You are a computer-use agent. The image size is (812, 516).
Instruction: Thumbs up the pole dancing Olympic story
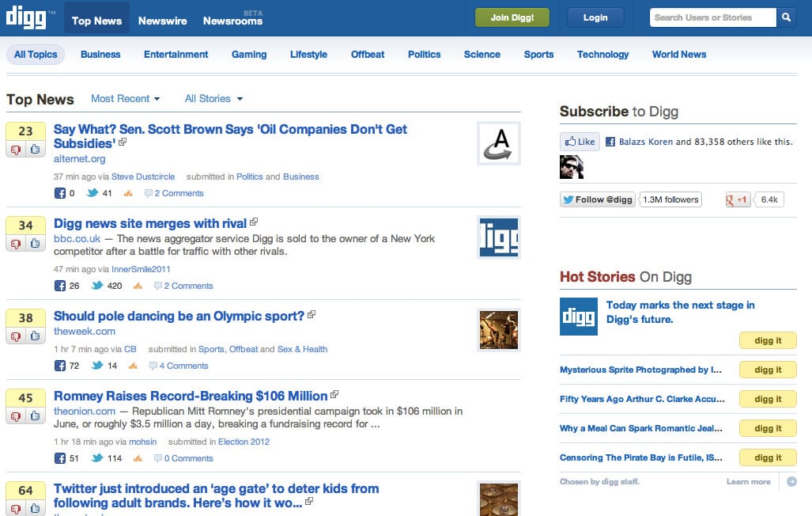coord(36,336)
